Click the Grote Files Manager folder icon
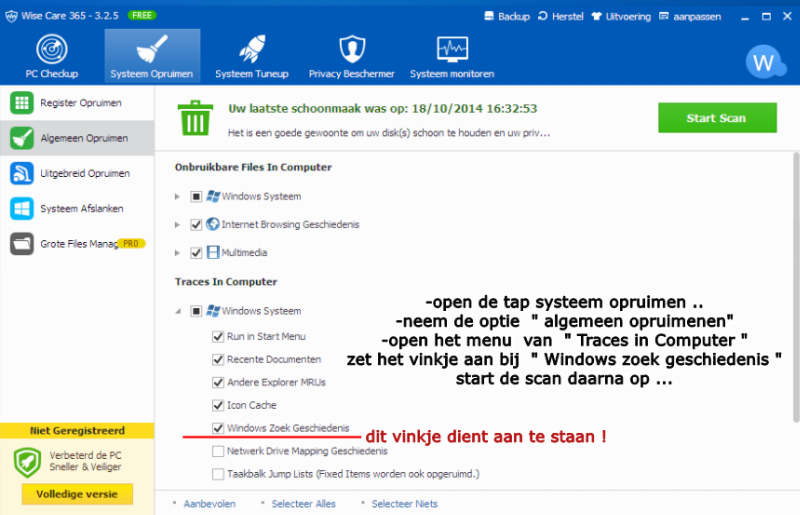The height and width of the screenshot is (515, 800). click(x=21, y=243)
